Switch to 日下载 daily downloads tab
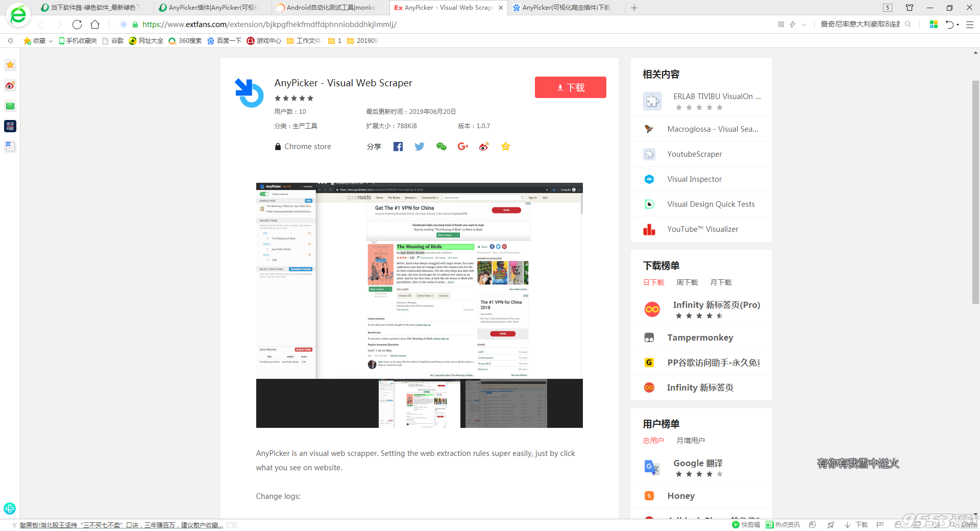Screen dimensions: 980x531 point(653,282)
